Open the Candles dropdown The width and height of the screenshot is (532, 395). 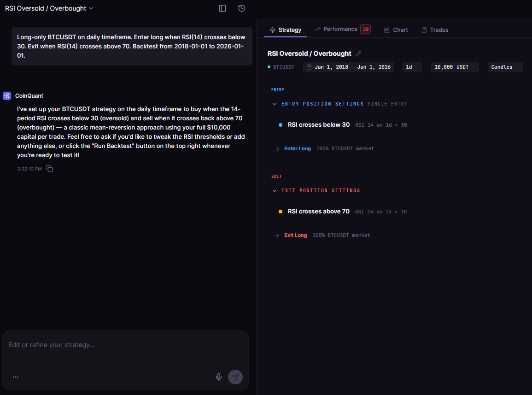click(x=505, y=67)
